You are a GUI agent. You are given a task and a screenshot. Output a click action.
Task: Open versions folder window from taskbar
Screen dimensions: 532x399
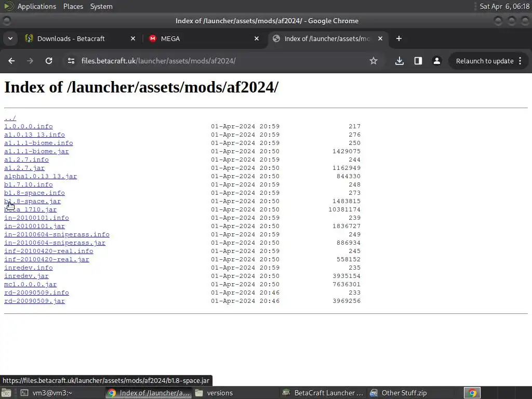point(236,393)
